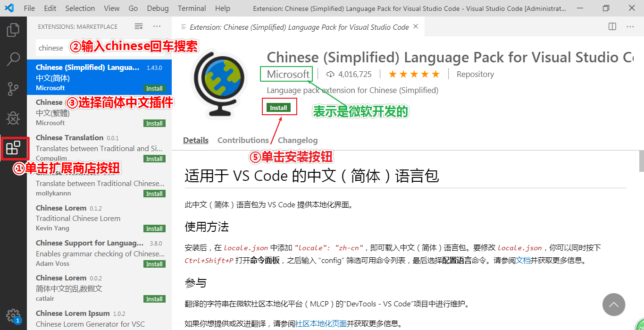Select Chinese Support for Language list item
The image size is (644, 330).
pyautogui.click(x=99, y=253)
